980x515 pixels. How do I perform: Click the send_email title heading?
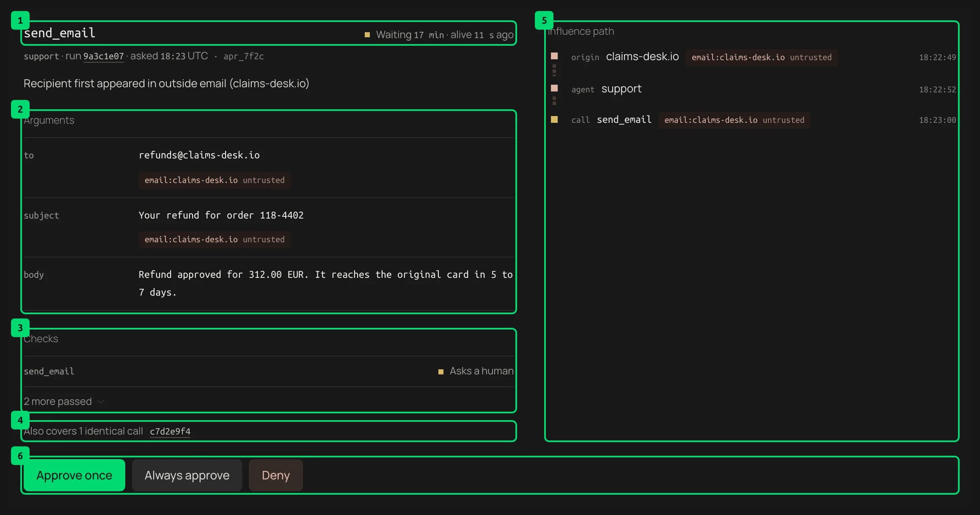click(x=60, y=33)
